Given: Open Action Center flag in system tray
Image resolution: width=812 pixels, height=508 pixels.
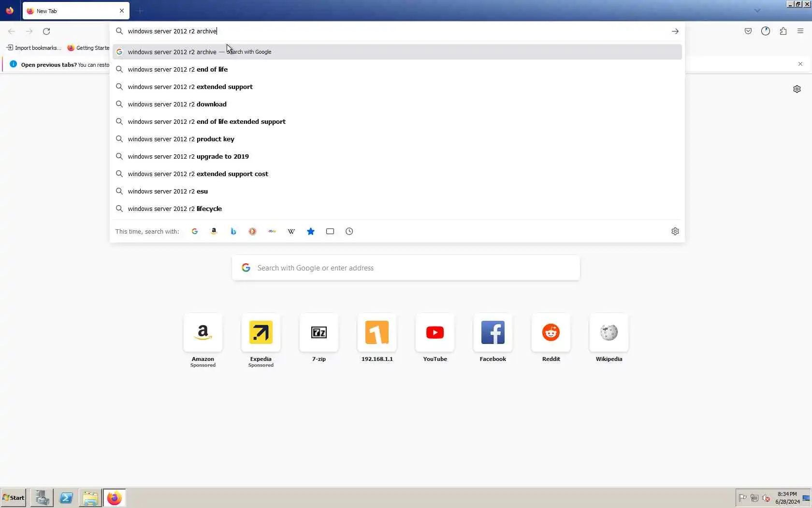Looking at the screenshot, I should tap(743, 498).
